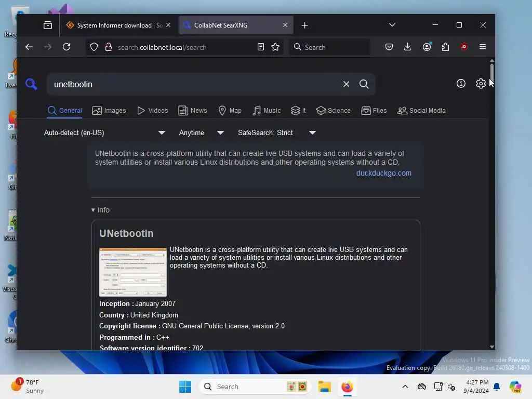
Task: Switch to Map search category
Action: [x=230, y=111]
